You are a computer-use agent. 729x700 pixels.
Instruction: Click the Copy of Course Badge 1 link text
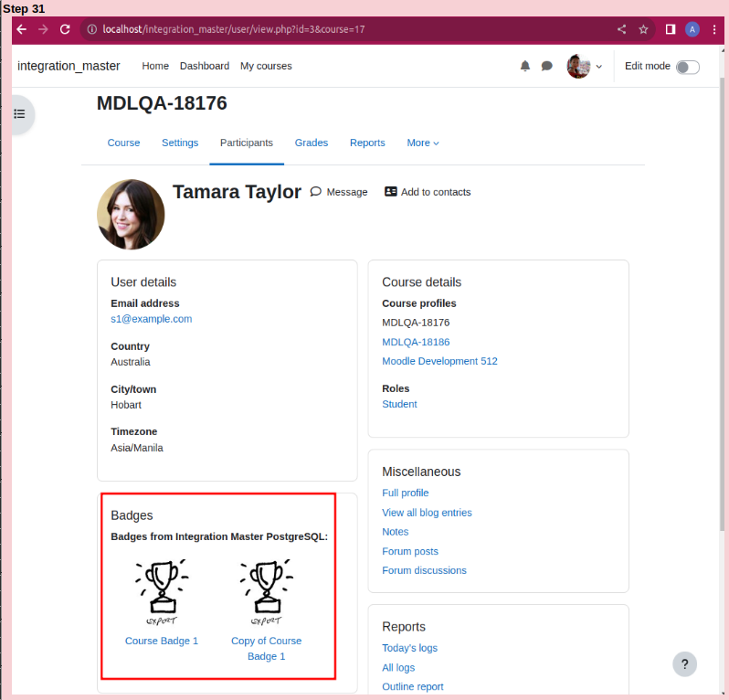click(267, 649)
